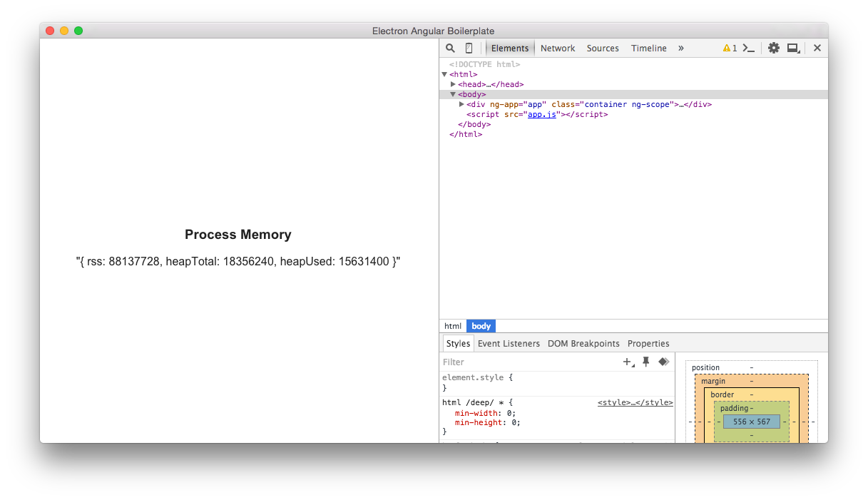868x500 pixels.
Task: Click the min-width property name
Action: click(x=475, y=412)
